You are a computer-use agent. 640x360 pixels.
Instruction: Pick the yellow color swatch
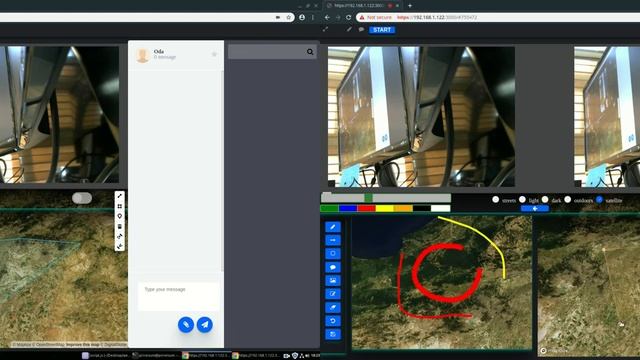tap(384, 209)
